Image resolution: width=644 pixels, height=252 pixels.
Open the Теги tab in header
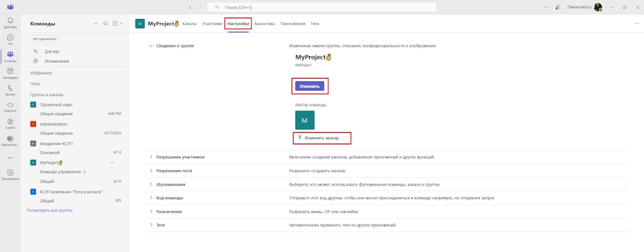[x=315, y=24]
